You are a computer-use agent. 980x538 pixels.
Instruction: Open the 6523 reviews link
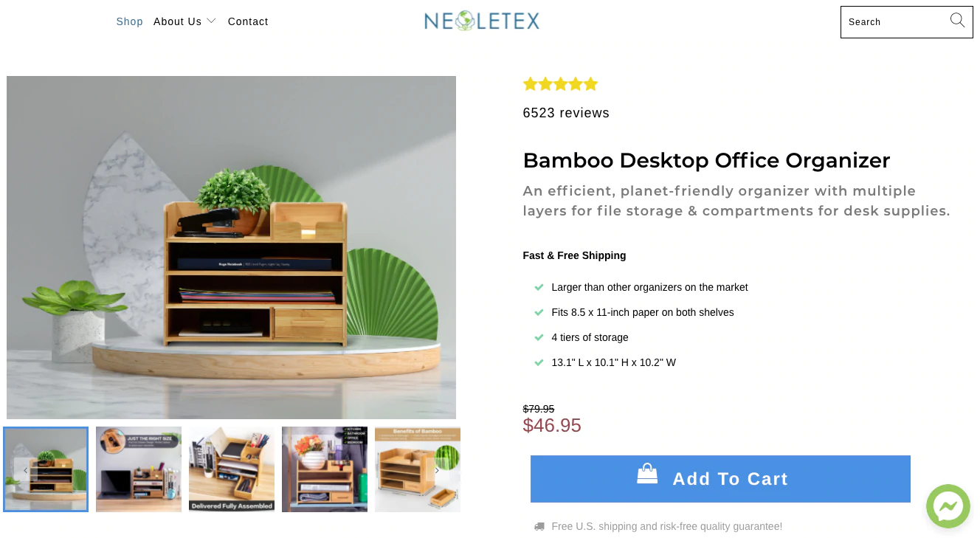click(x=566, y=113)
